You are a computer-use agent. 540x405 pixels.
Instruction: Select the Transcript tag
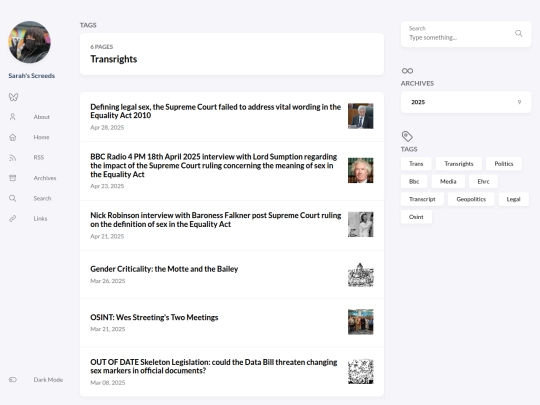[422, 199]
